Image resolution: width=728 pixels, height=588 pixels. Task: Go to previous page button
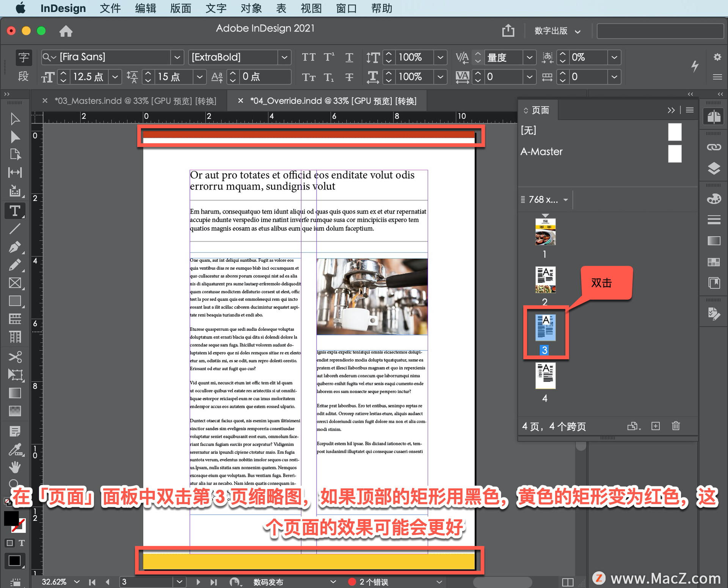click(x=108, y=582)
